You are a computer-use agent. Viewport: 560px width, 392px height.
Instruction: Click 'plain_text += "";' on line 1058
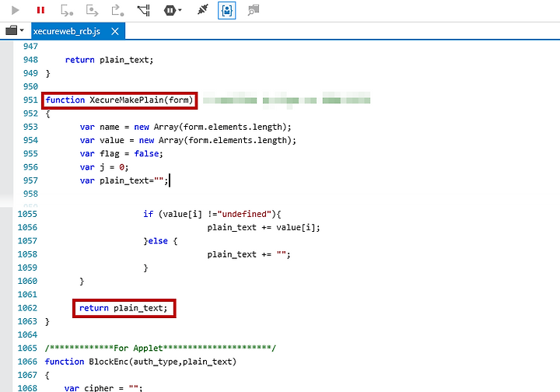(x=249, y=254)
